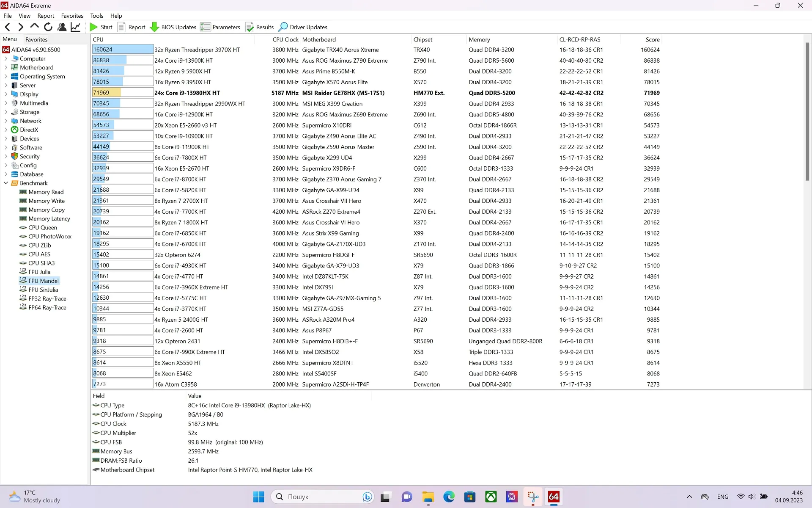Open the Tools menu
This screenshot has width=812, height=508.
(96, 16)
